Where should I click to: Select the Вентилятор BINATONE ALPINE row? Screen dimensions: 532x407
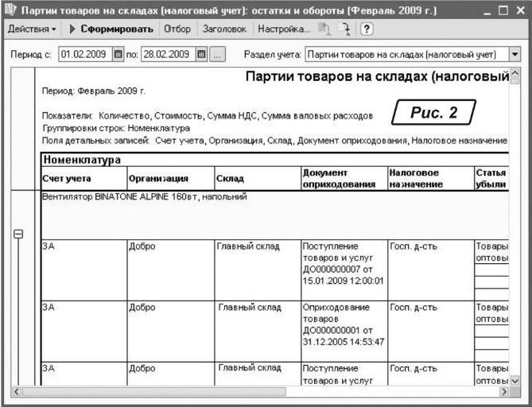tap(143, 196)
